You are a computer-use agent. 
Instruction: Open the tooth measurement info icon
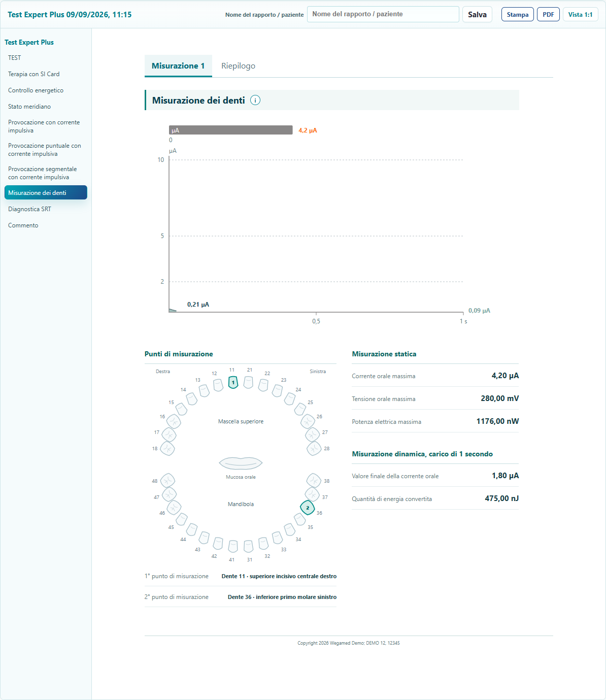[255, 100]
